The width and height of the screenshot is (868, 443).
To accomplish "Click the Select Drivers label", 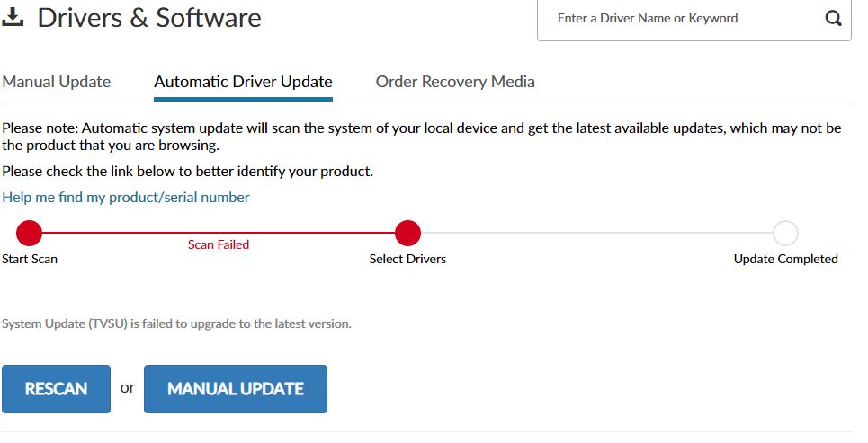I will (407, 259).
